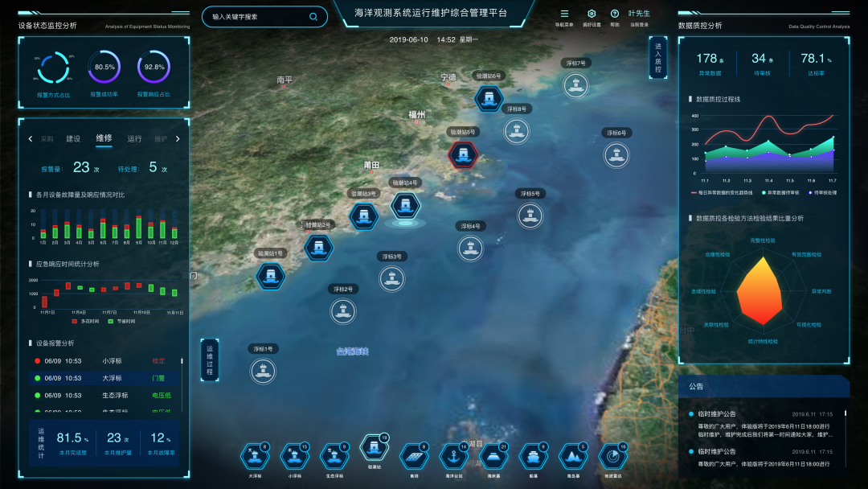
Task: Click the 验潮站1号 map marker
Action: pyautogui.click(x=271, y=276)
